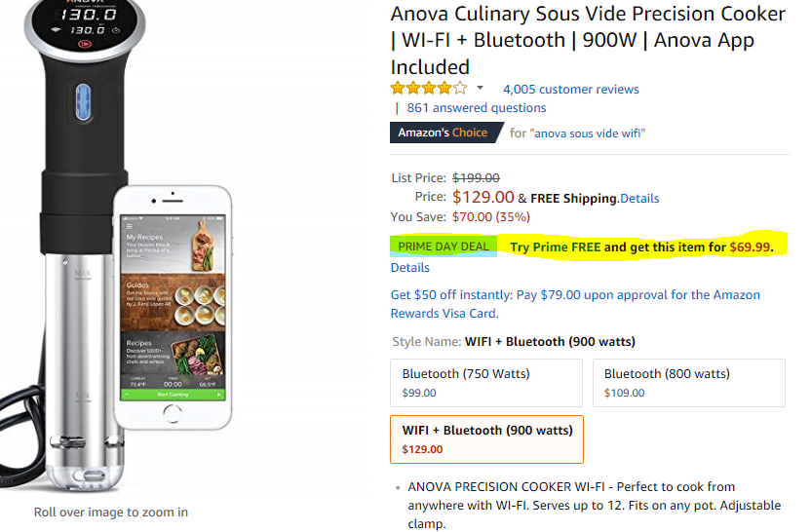This screenshot has width=811, height=532.
Task: Click the Try Prime FREE offer
Action: pos(641,247)
